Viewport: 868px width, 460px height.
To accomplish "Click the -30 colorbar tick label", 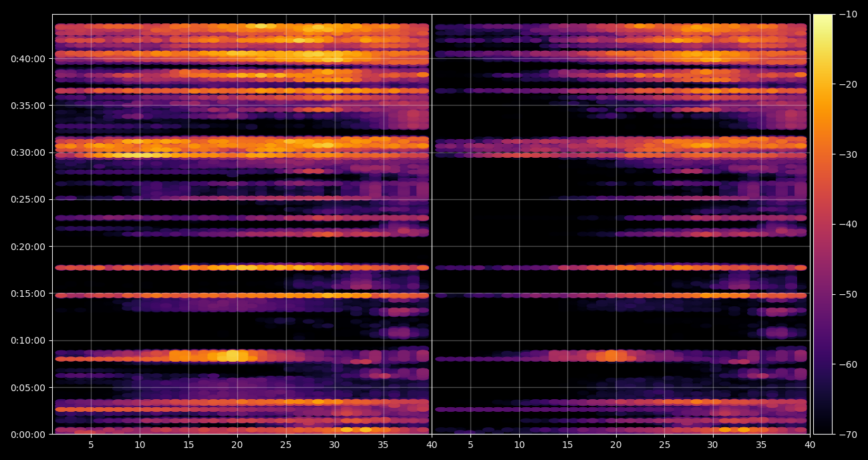I will [848, 154].
